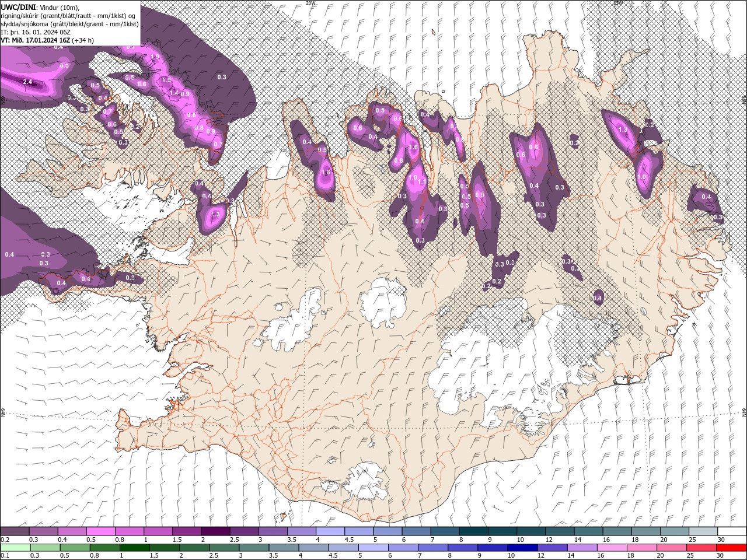Click top legend row swatch labeled 0.2
Image resolution: width=747 pixels, height=560 pixels.
(15, 531)
